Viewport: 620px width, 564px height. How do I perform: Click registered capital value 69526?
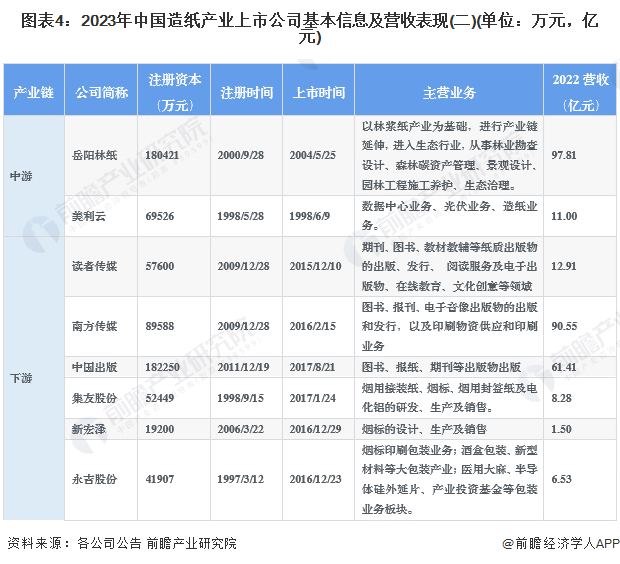coord(160,216)
